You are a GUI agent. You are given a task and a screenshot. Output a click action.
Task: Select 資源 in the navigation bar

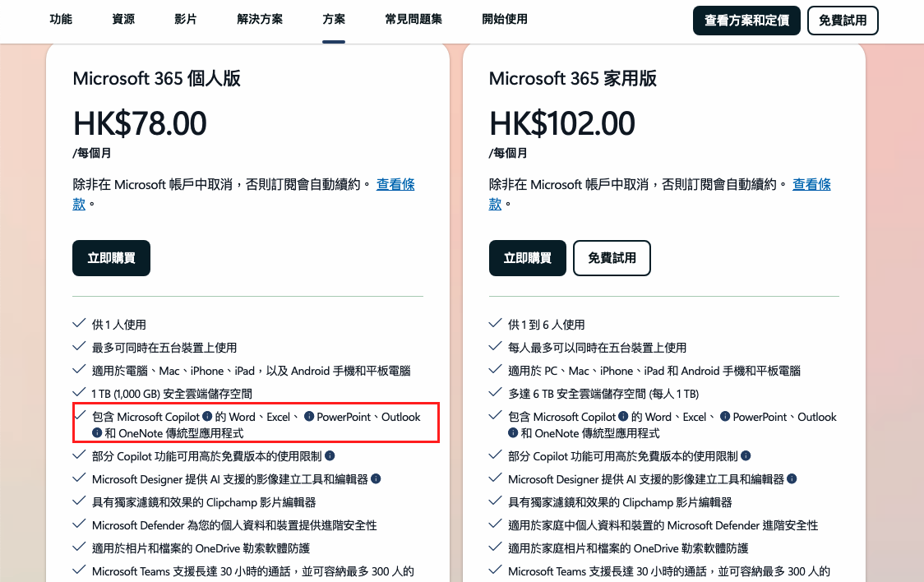pos(123,19)
